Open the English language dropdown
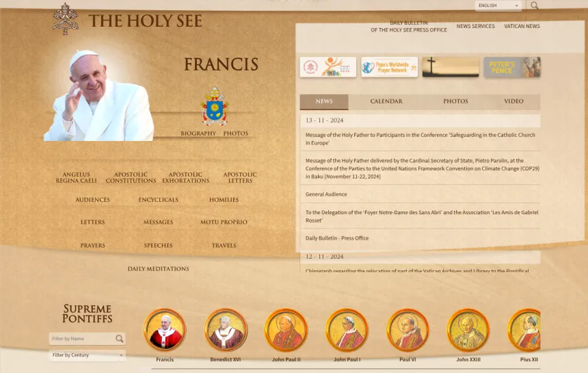Image resolution: width=588 pixels, height=373 pixels. (498, 5)
